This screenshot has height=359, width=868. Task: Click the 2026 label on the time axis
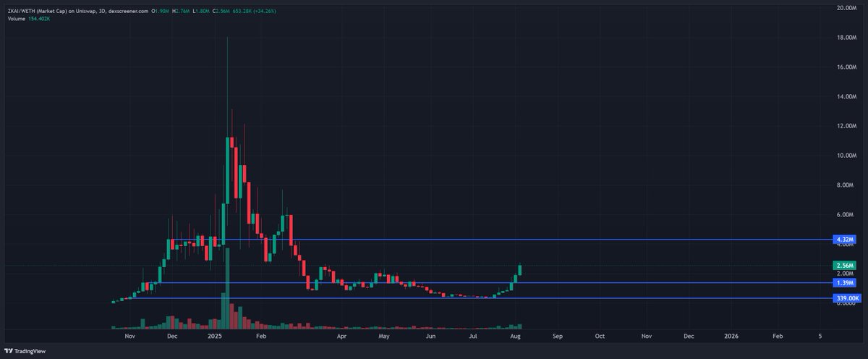732,337
